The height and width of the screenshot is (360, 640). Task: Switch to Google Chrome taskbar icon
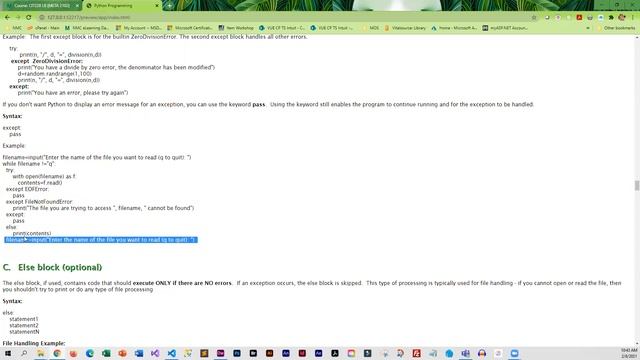(x=57, y=353)
